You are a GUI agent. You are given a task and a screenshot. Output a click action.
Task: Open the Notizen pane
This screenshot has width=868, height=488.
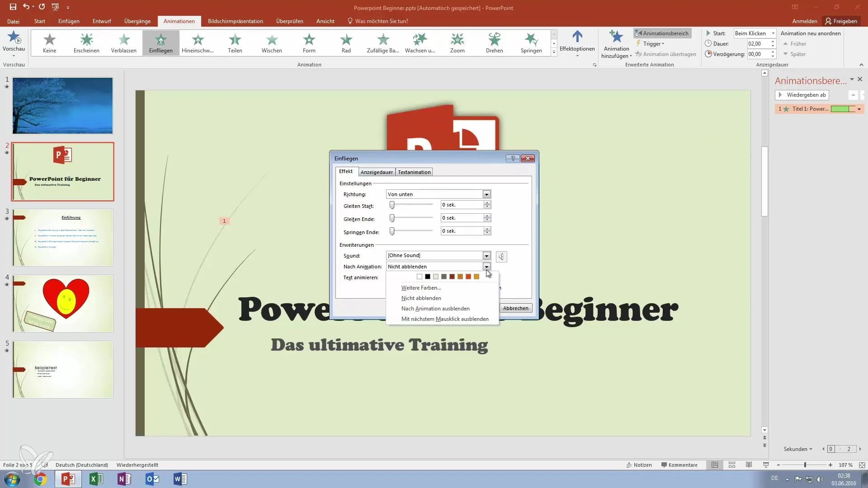coord(639,465)
